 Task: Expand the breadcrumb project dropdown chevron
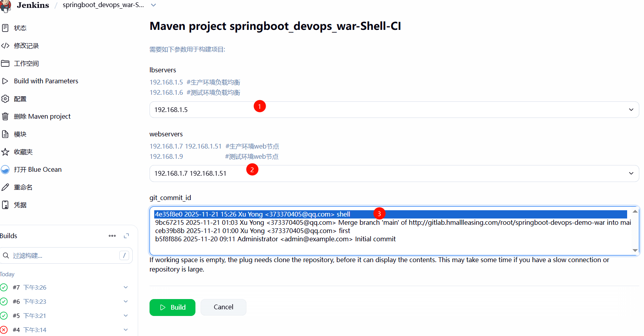pos(153,5)
